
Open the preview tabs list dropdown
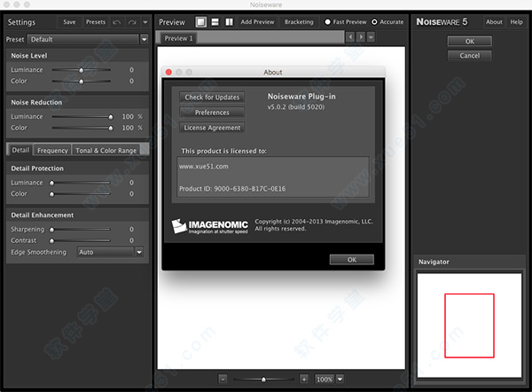pos(372,36)
